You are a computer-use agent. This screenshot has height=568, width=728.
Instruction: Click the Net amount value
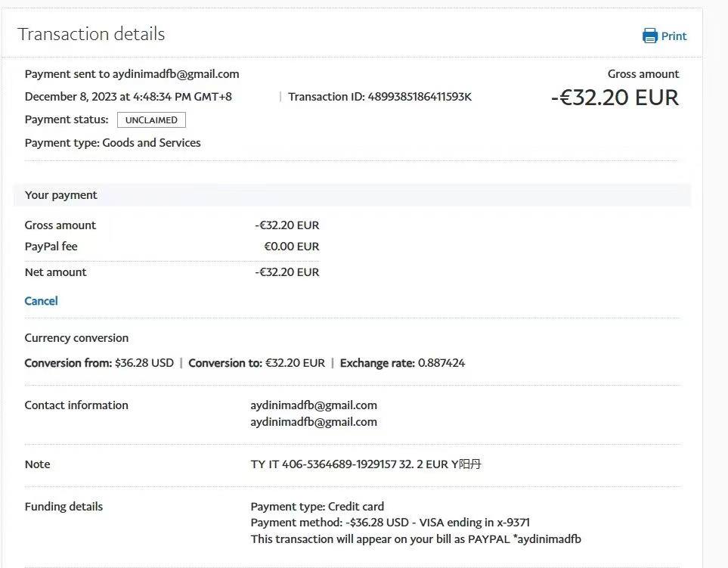(287, 272)
